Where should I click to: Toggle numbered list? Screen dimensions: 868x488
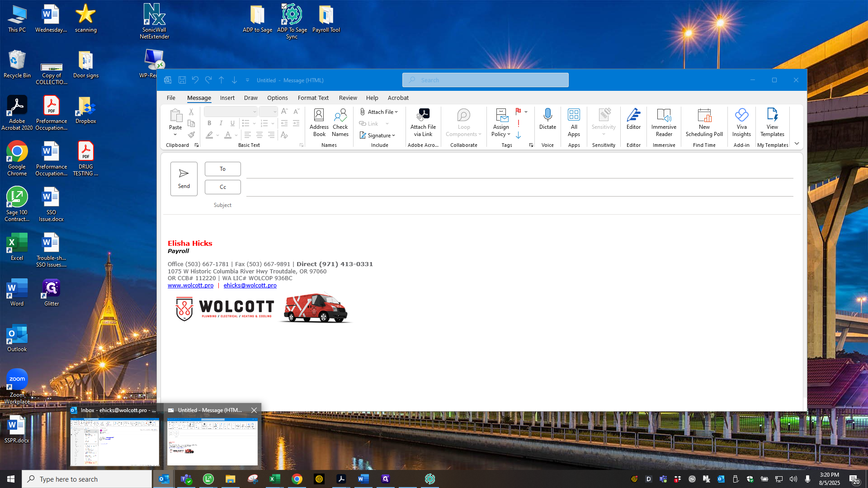[264, 123]
